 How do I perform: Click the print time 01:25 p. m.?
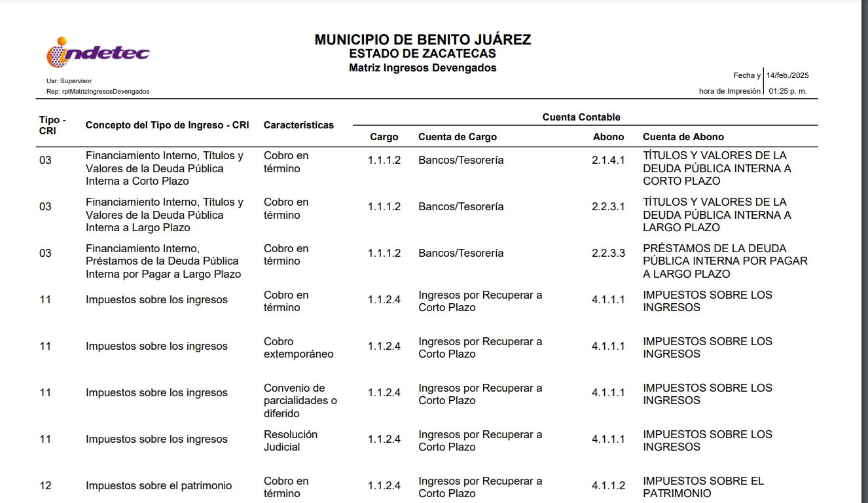[787, 91]
